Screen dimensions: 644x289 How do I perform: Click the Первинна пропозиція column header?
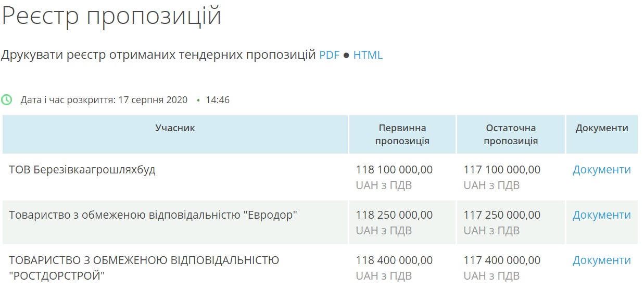point(402,134)
